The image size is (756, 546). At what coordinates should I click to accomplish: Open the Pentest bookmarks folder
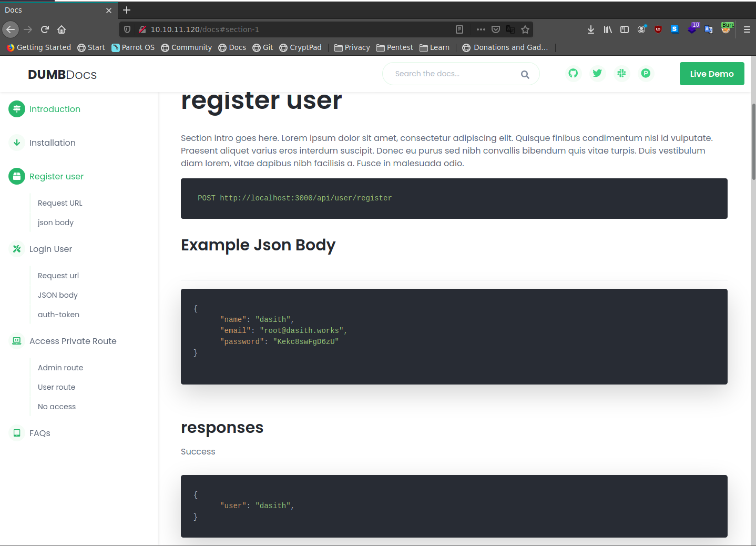pyautogui.click(x=395, y=47)
